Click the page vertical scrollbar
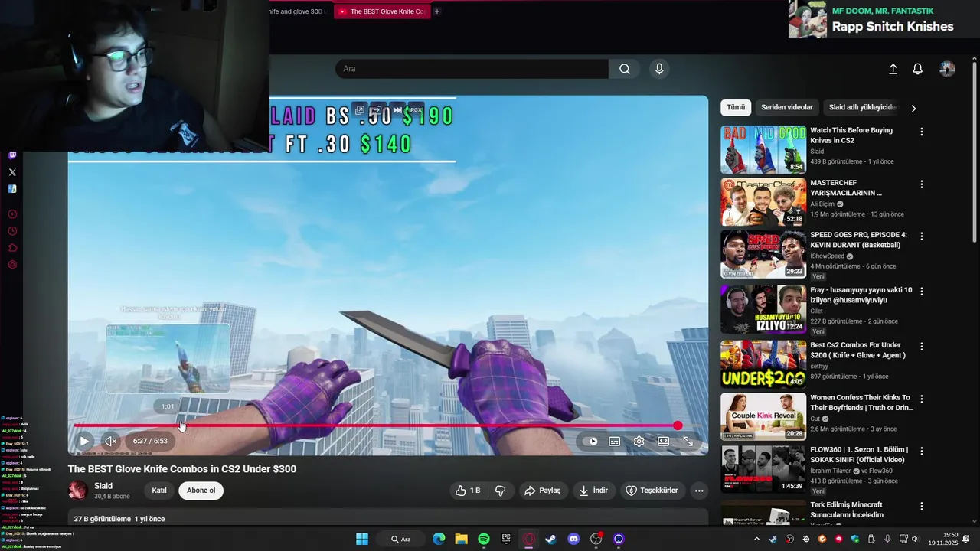Screen dimensions: 980x551 [975, 153]
